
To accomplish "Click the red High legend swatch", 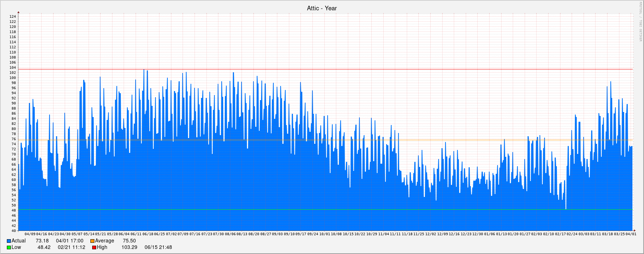I will coord(94,247).
